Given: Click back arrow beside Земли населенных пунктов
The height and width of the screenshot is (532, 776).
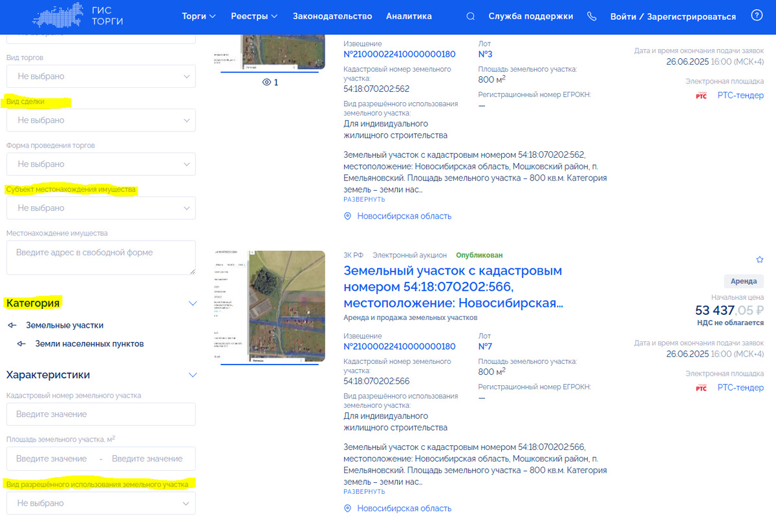Looking at the screenshot, I should (21, 344).
